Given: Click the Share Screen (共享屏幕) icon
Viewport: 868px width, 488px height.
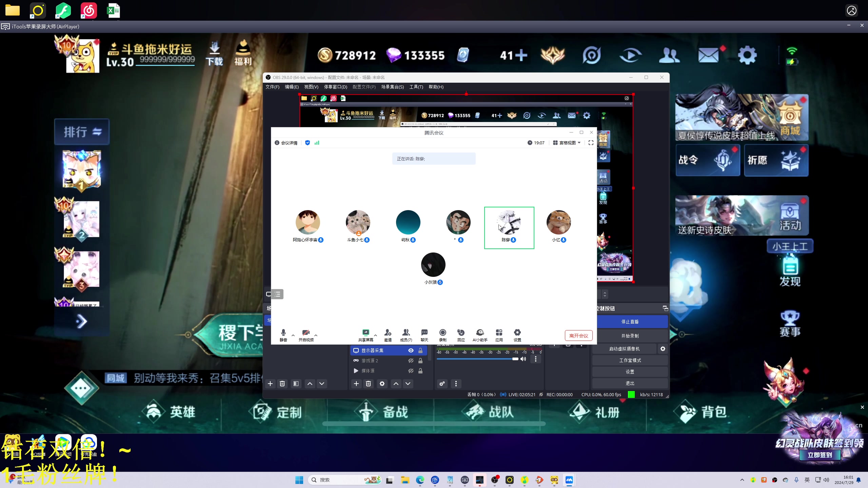Looking at the screenshot, I should [366, 335].
